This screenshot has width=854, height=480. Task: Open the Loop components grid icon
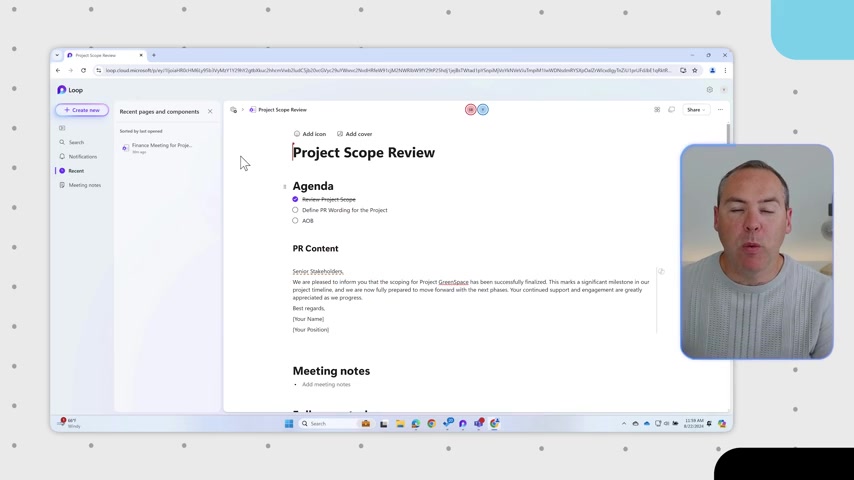point(657,110)
